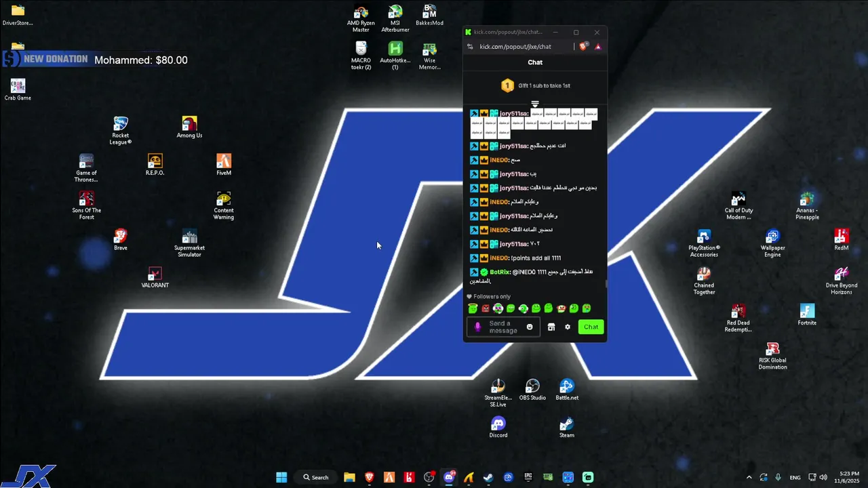Open Steam from the taskbar
868x488 pixels.
(488, 477)
